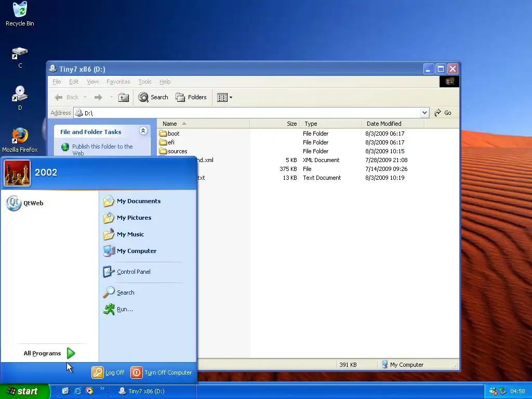Click the 04:58 taskbar clock
The height and width of the screenshot is (399, 532).
click(517, 391)
